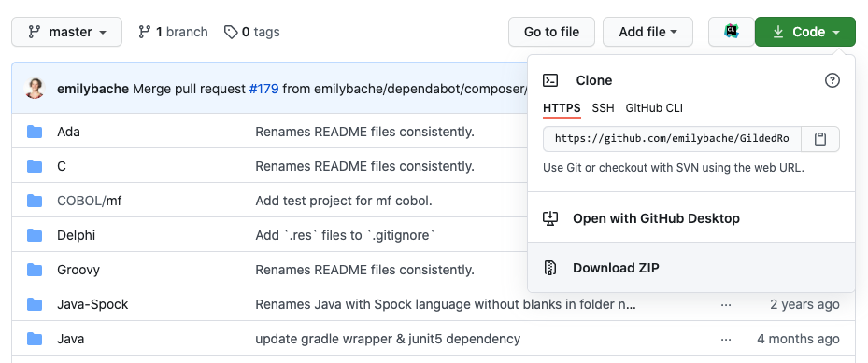Open the master branch dropdown
Screen dimensions: 868x363
(x=66, y=32)
